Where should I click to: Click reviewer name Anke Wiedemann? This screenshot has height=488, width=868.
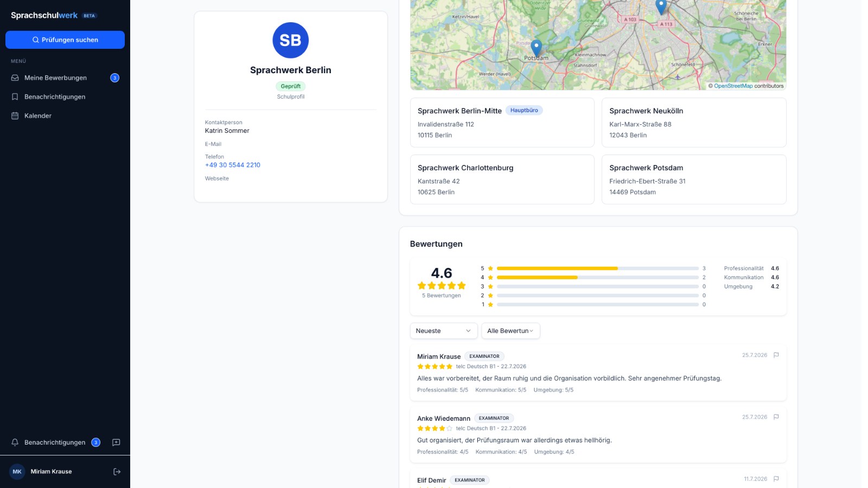pos(444,418)
